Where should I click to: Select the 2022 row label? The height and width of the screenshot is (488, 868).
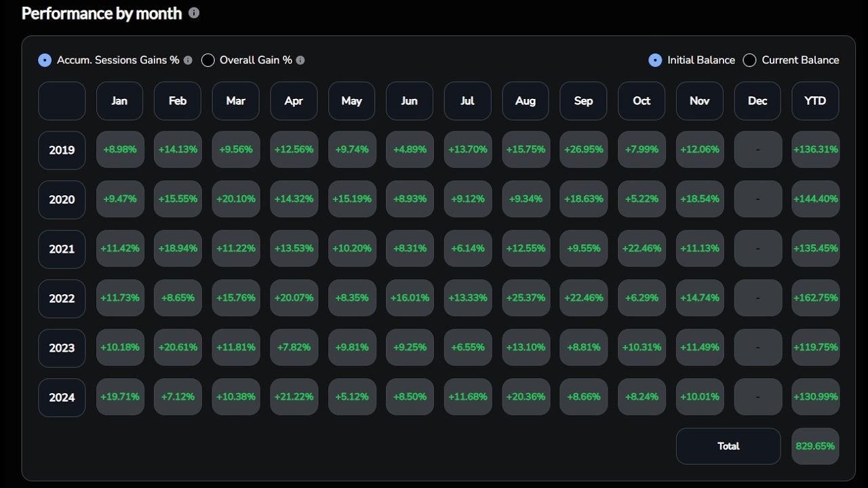(x=62, y=299)
